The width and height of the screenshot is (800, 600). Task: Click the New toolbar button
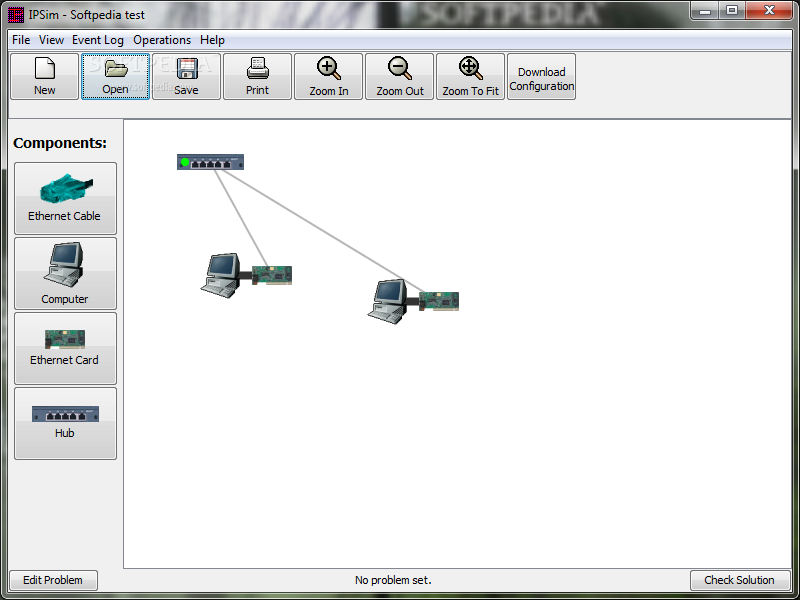(44, 77)
